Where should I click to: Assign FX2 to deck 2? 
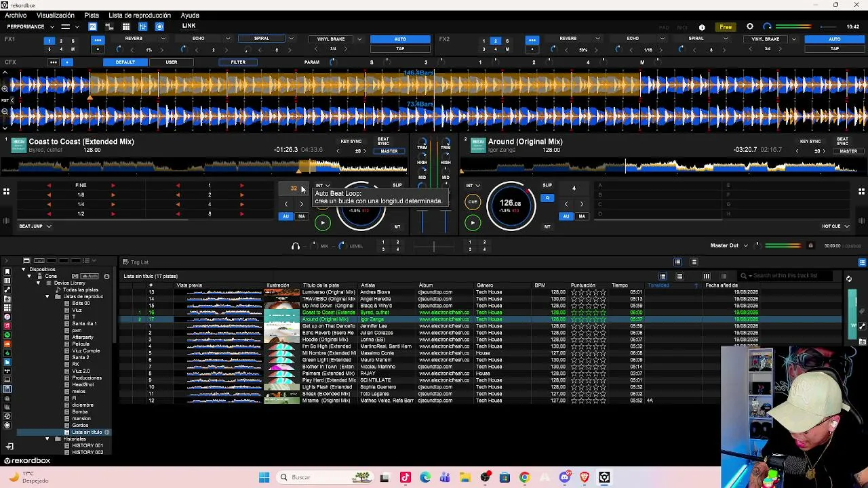[x=495, y=41]
